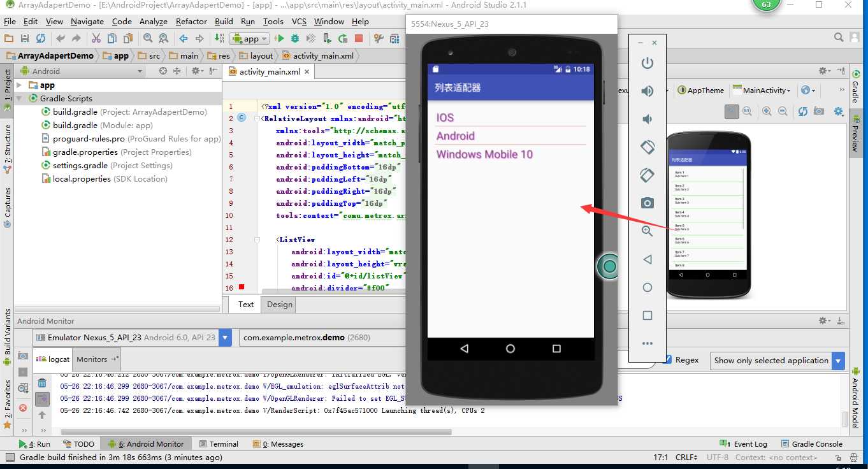Tap Android navigation bar Home button on phone

(510, 349)
